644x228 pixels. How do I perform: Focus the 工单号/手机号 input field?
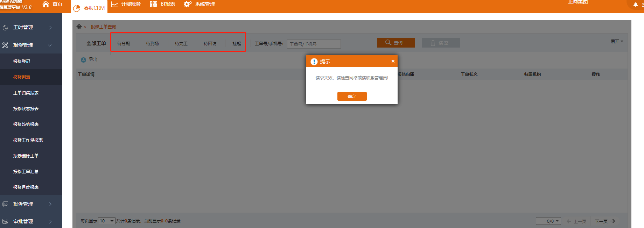[x=314, y=44]
